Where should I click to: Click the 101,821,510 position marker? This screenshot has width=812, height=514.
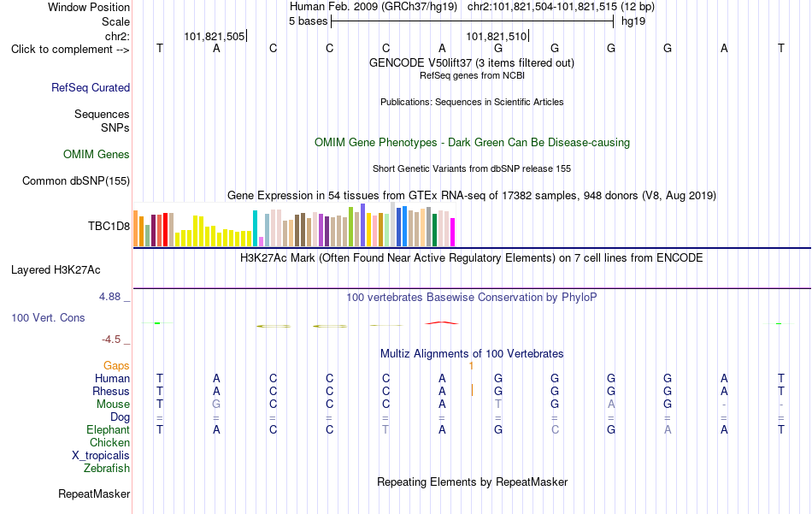497,36
